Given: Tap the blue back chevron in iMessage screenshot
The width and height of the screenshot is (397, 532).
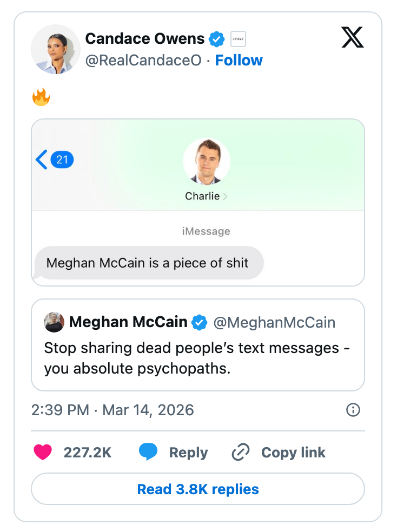Looking at the screenshot, I should pos(42,159).
